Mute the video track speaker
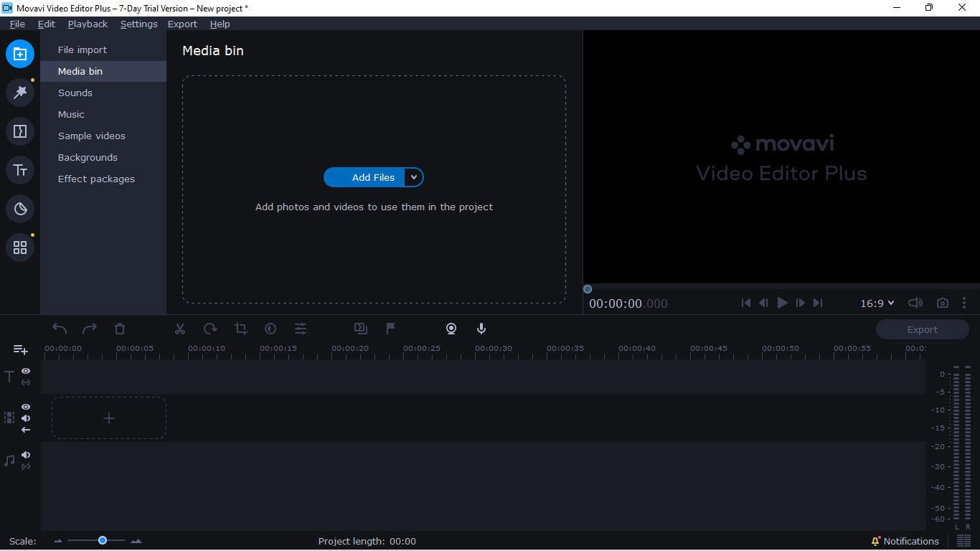 tap(26, 418)
